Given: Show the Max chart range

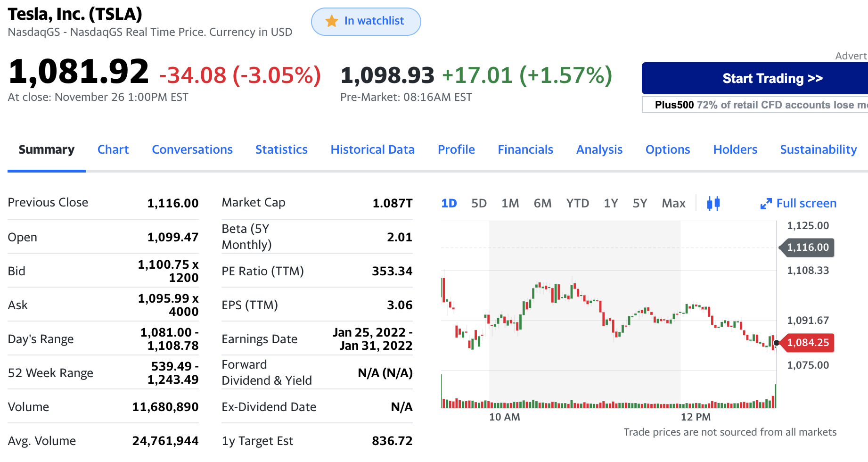Looking at the screenshot, I should [x=673, y=203].
